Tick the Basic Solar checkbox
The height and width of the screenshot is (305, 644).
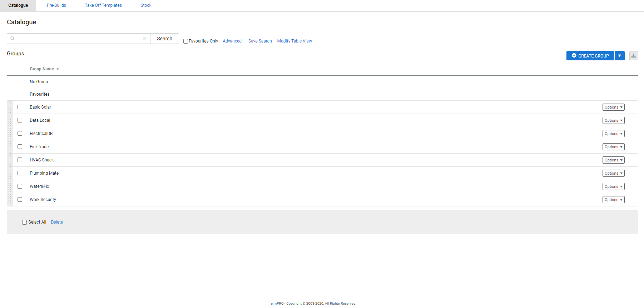click(20, 107)
